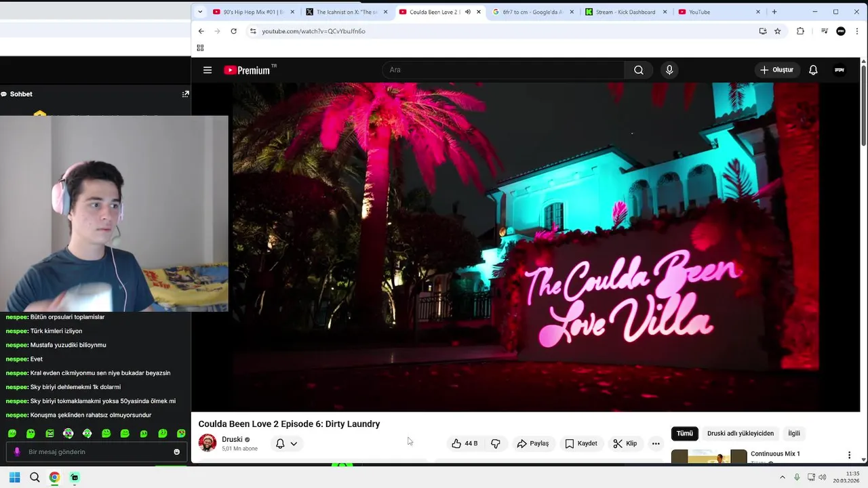The image size is (868, 488).
Task: Open Chrome three-dot menu
Action: 858,31
